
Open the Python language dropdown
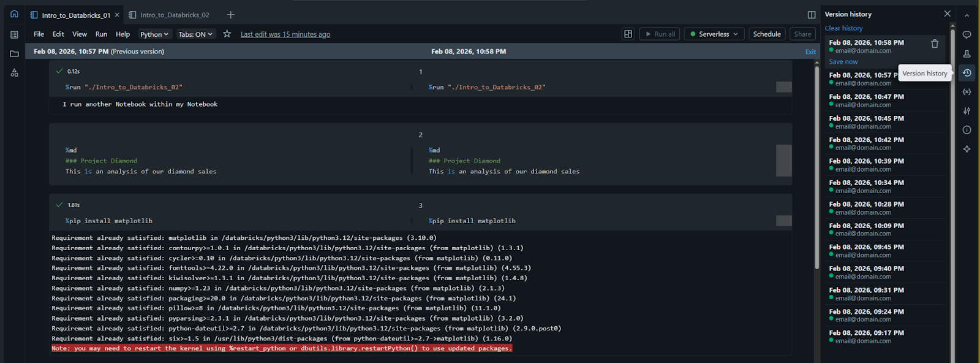[x=154, y=34]
